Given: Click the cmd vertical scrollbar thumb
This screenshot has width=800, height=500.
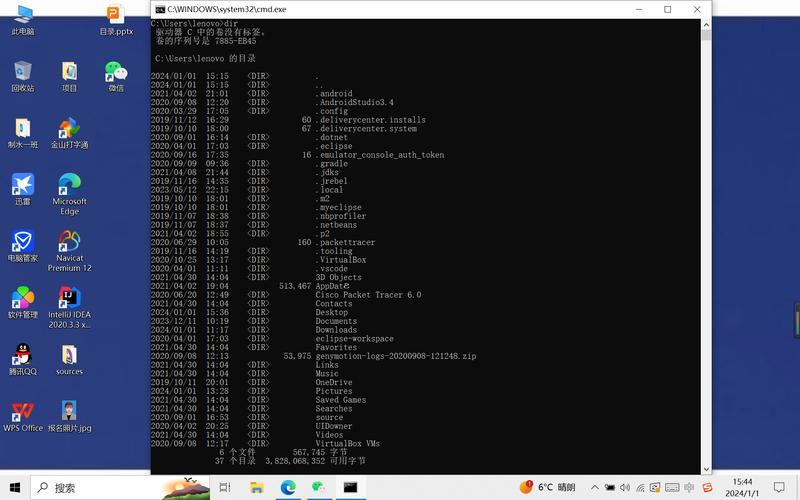Looking at the screenshot, I should (x=706, y=35).
